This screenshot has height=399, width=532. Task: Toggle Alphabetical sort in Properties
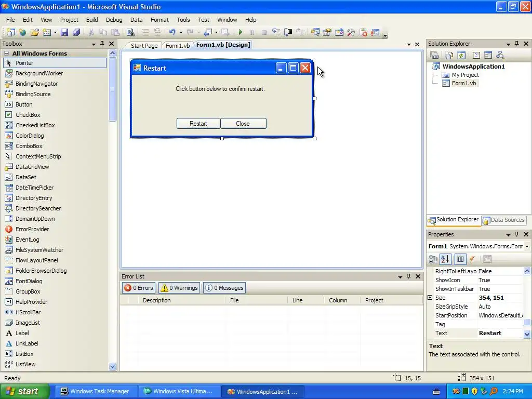445,259
